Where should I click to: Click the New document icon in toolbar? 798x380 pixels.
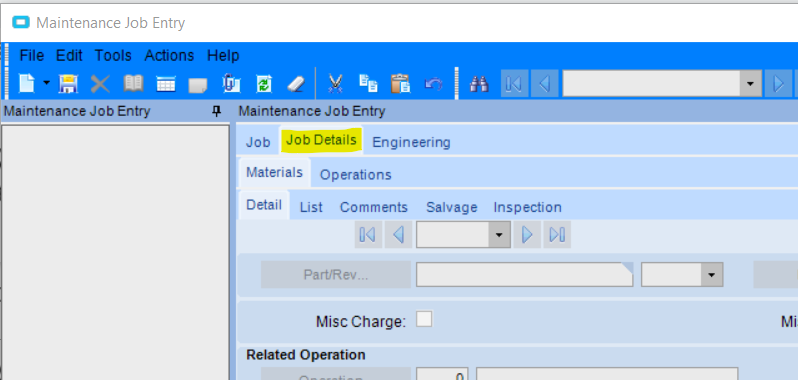click(x=26, y=83)
